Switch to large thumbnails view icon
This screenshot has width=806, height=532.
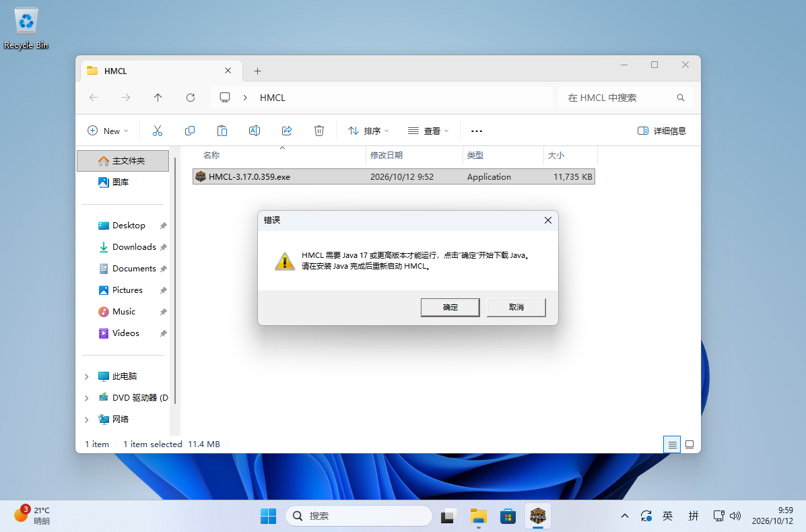pyautogui.click(x=690, y=444)
